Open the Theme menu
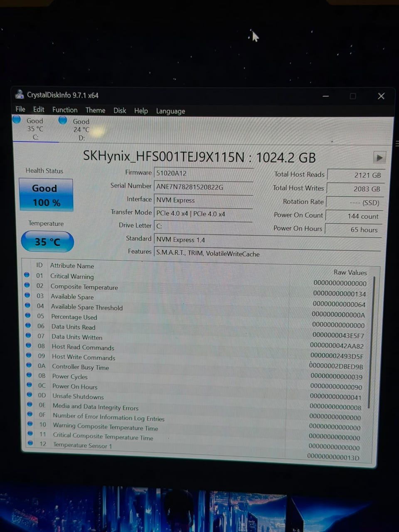The width and height of the screenshot is (399, 532). coord(95,110)
